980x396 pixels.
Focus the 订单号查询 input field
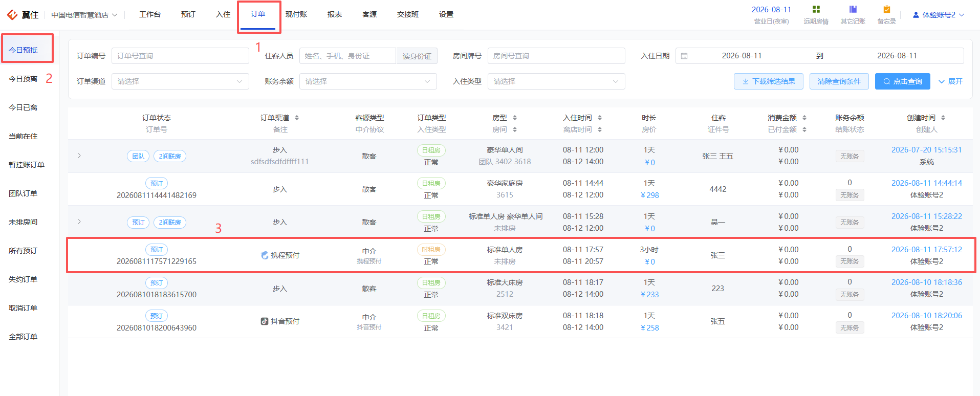pyautogui.click(x=180, y=56)
